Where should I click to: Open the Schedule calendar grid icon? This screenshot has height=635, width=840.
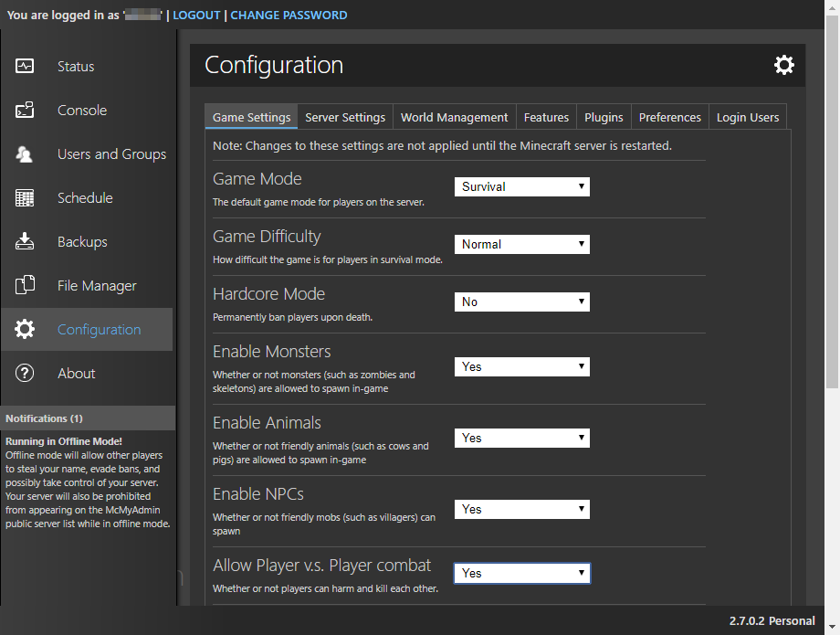[25, 197]
